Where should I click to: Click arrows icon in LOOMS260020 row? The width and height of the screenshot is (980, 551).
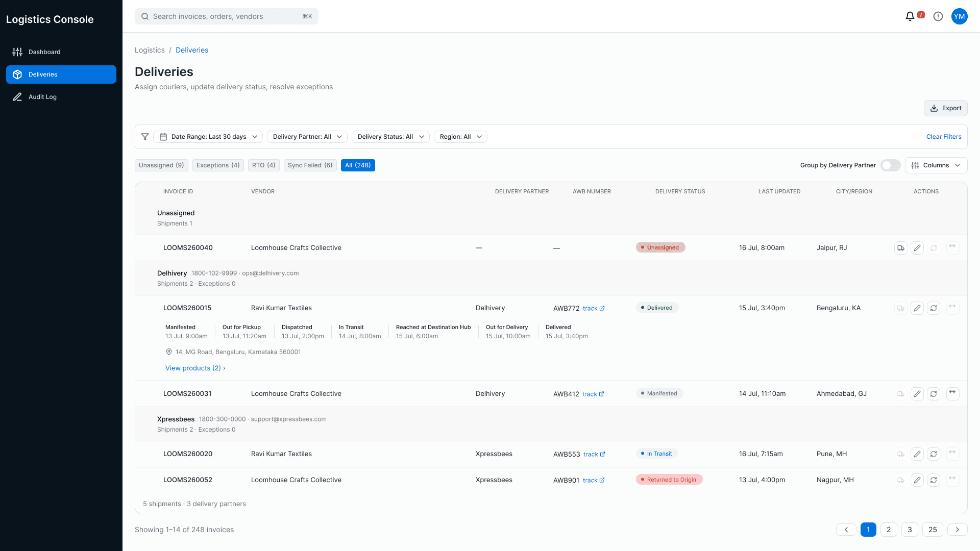pos(952,454)
